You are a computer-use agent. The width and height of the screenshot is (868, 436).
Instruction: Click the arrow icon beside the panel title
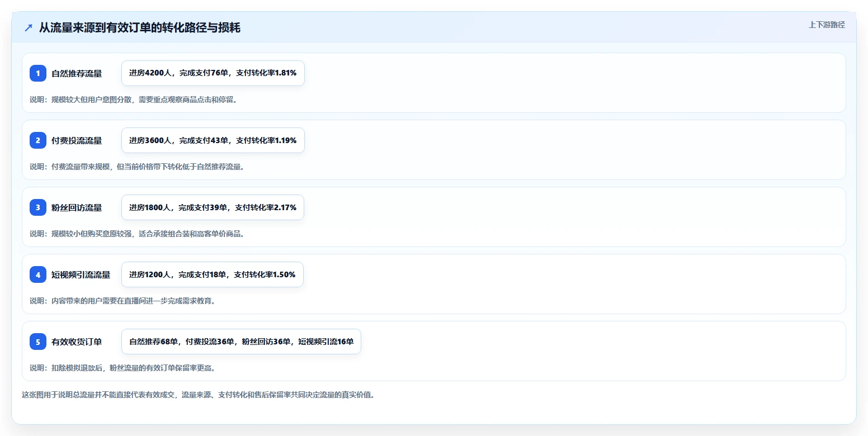click(29, 27)
